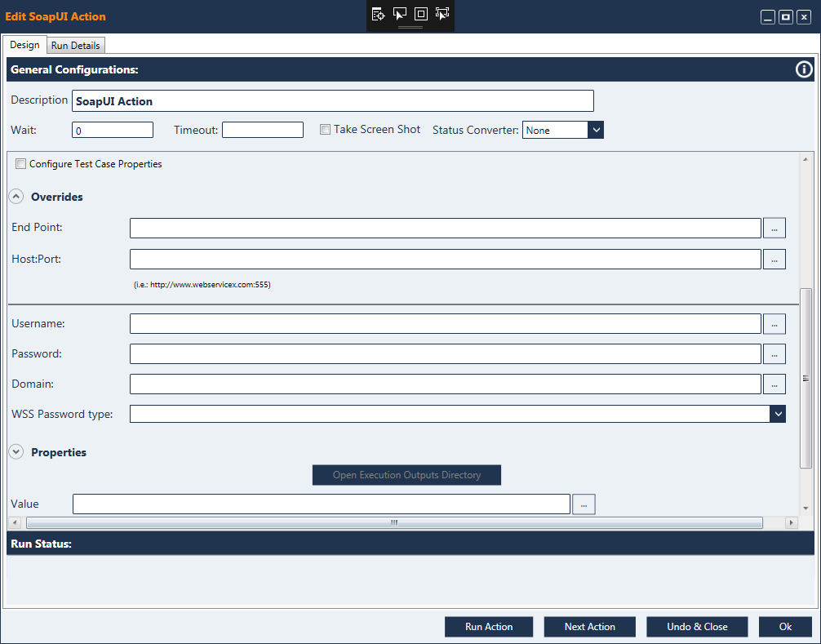Click the ellipsis button beside Password
Viewport: 821px width, 644px height.
(x=774, y=354)
